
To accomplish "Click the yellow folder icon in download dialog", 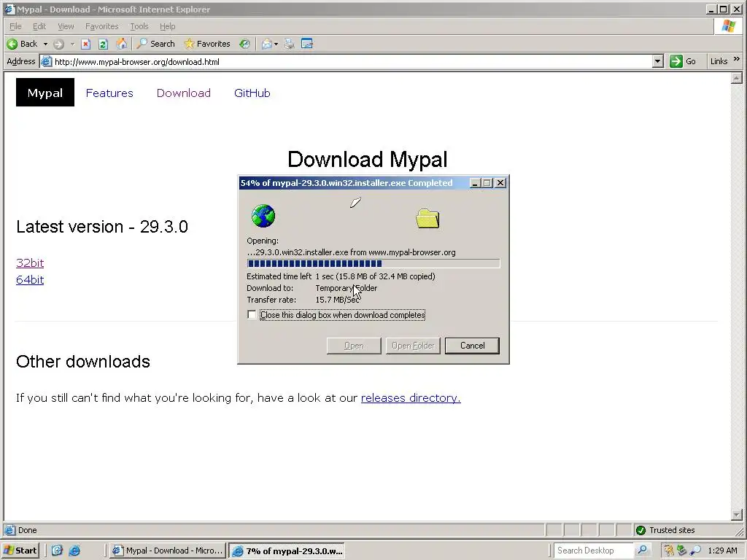I will point(427,219).
